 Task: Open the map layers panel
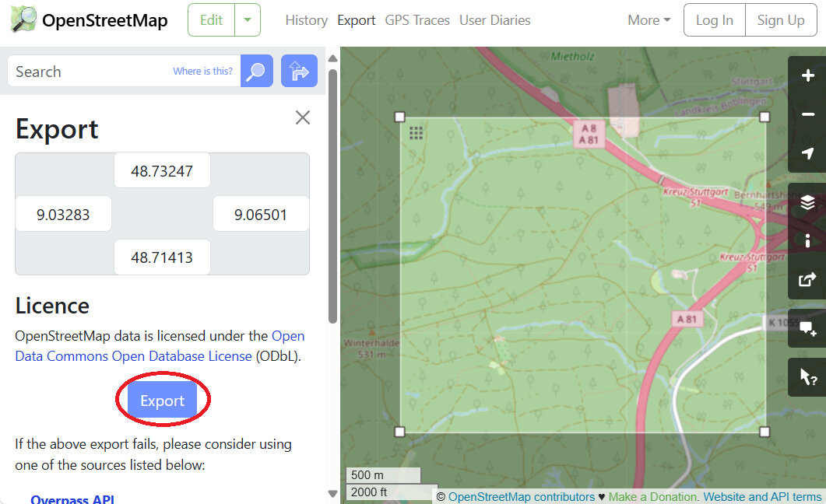807,202
